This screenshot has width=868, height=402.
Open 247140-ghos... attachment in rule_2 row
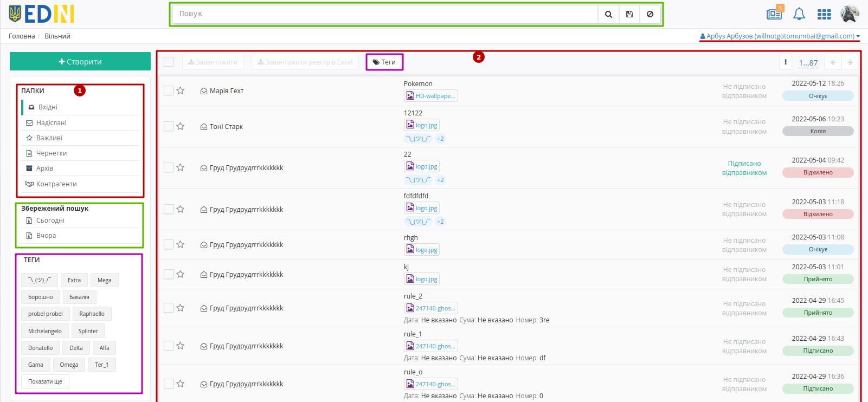[431, 308]
